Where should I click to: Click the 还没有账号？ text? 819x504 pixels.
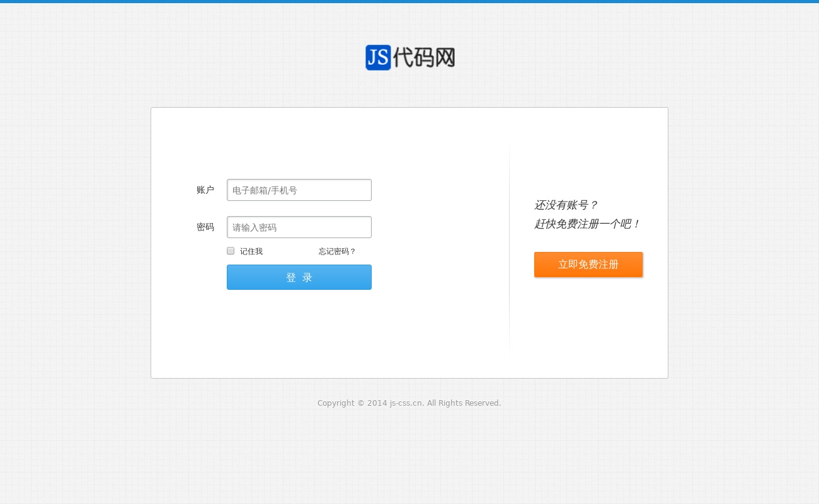pyautogui.click(x=566, y=205)
